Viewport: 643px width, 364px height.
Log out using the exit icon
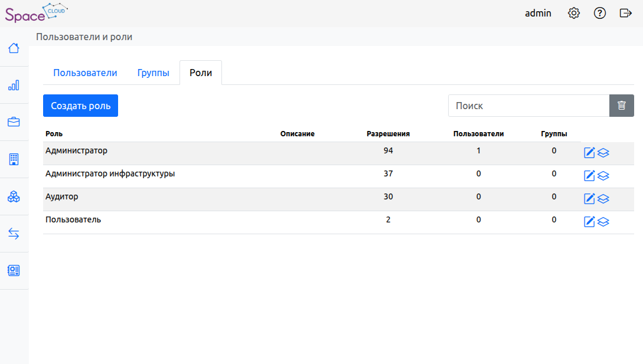626,13
